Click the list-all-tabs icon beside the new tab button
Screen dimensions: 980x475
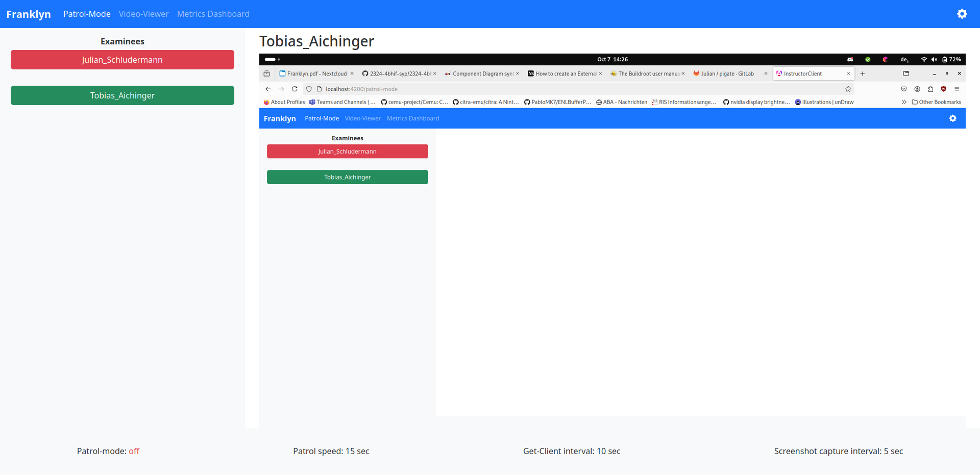(906, 73)
